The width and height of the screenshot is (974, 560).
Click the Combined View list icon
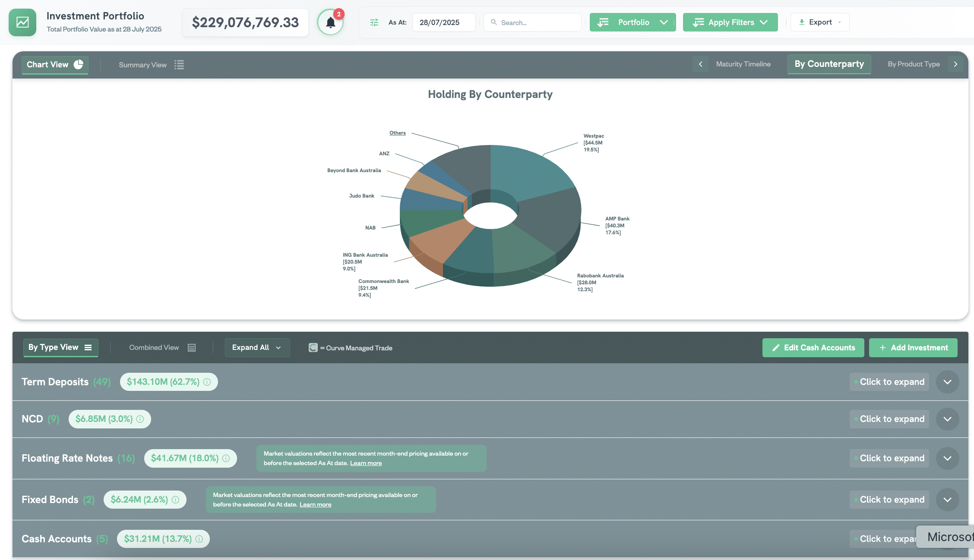pos(192,348)
